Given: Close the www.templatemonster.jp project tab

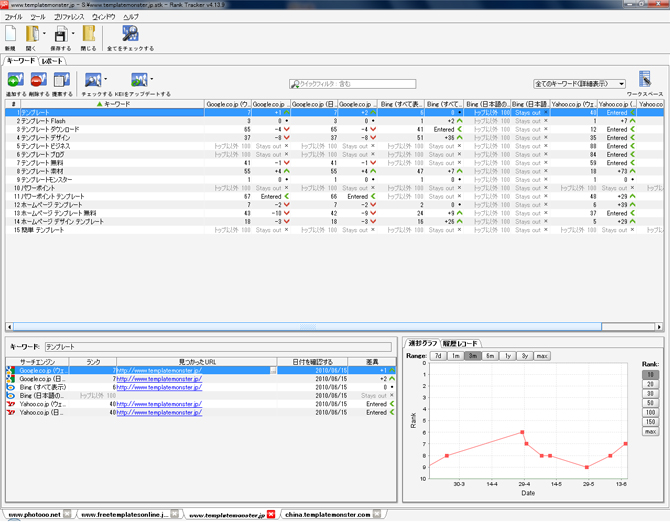Looking at the screenshot, I should [x=271, y=514].
